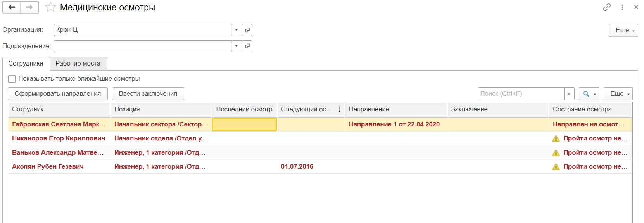
Task: Expand the Организация dropdown list
Action: 237,30
